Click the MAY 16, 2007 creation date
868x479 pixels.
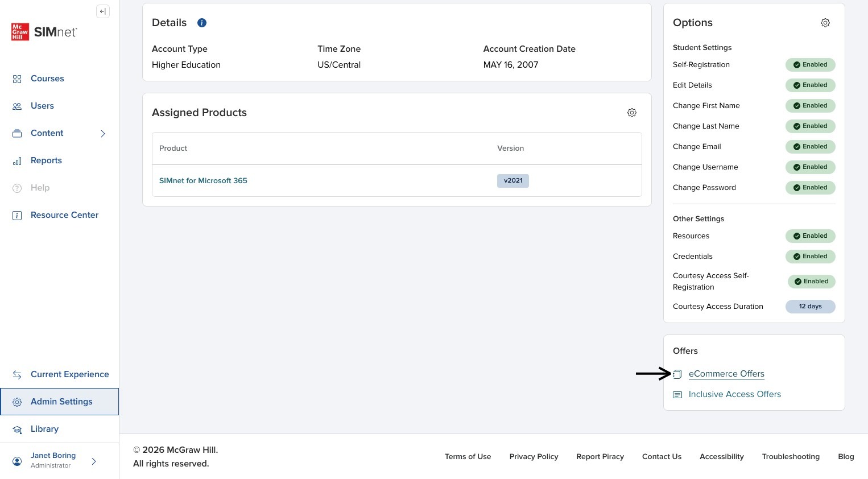coord(511,65)
